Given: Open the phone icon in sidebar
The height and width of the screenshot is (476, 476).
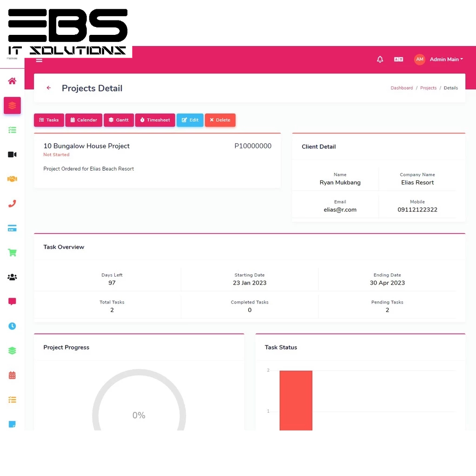Looking at the screenshot, I should (12, 204).
